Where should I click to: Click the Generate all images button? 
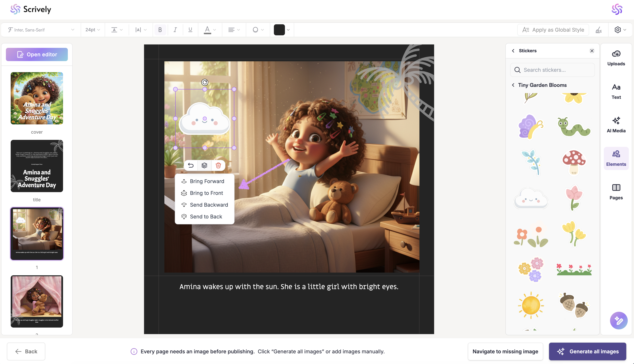pyautogui.click(x=587, y=351)
